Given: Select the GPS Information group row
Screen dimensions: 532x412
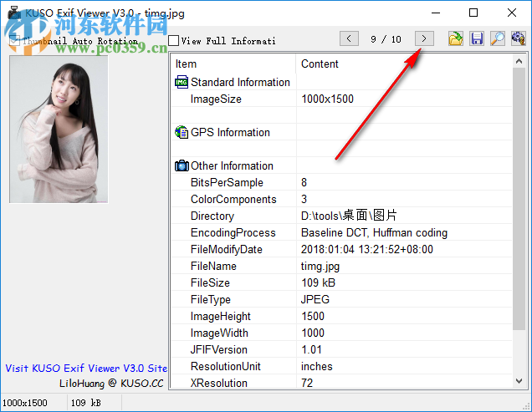Looking at the screenshot, I should tap(341, 132).
